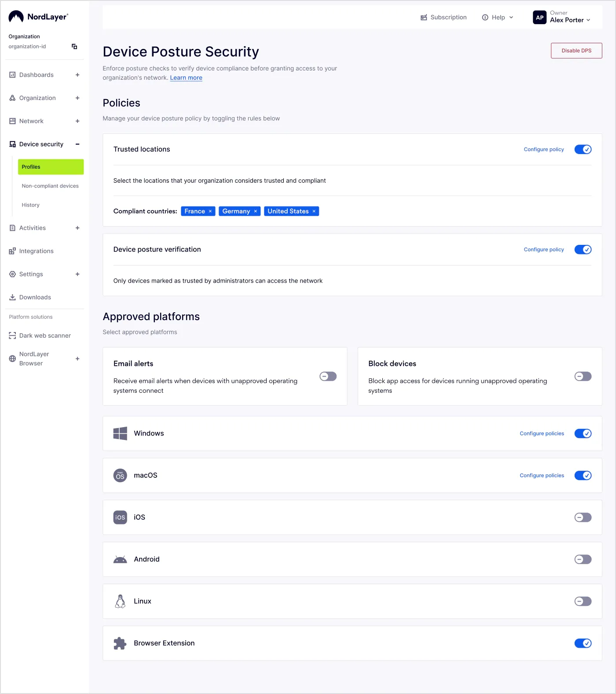616x694 pixels.
Task: Disable the macOS platform toggle
Action: [583, 475]
